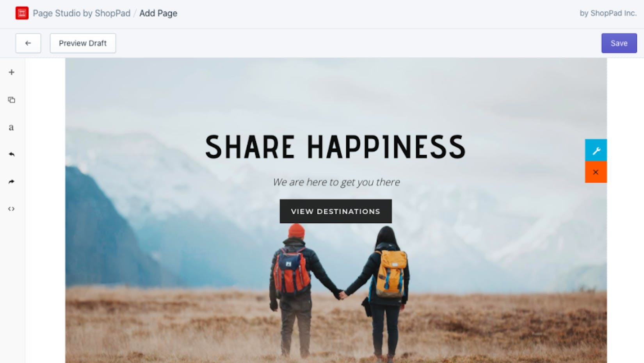Click the by ShopPad Inc. label
This screenshot has width=644, height=363.
[608, 13]
